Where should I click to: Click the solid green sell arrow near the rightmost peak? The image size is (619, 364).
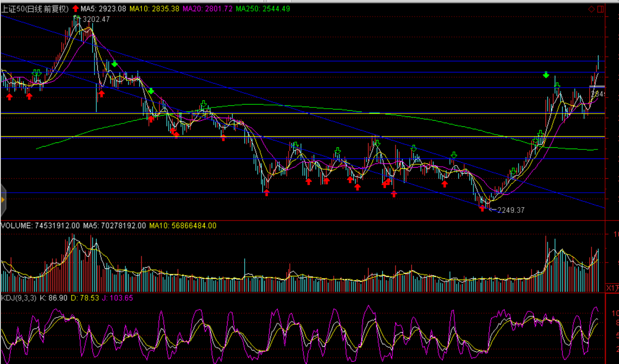click(546, 75)
